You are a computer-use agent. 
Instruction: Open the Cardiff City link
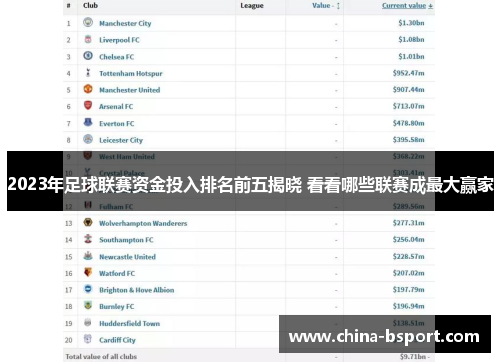(117, 340)
